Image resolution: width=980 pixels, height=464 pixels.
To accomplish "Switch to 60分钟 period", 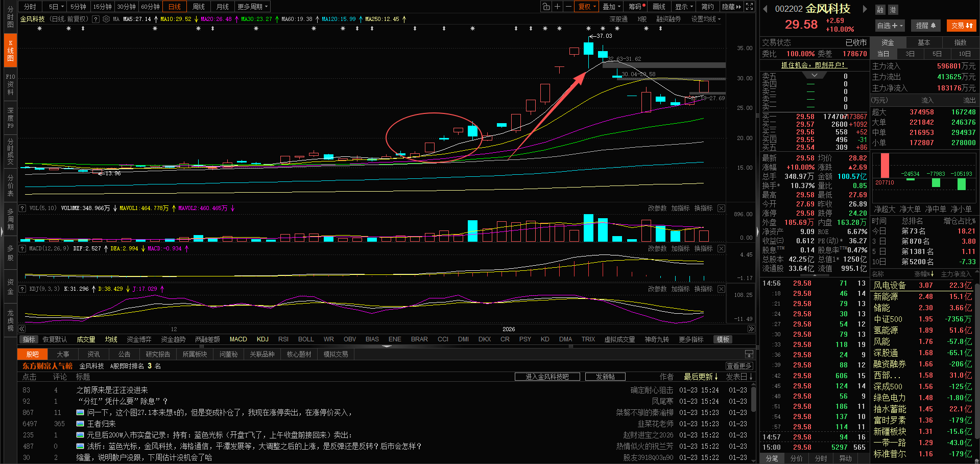I will [151, 7].
